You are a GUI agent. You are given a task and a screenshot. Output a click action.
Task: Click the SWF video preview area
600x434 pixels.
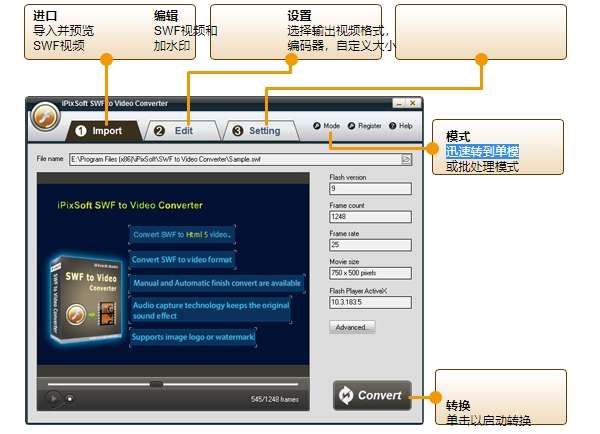[173, 274]
